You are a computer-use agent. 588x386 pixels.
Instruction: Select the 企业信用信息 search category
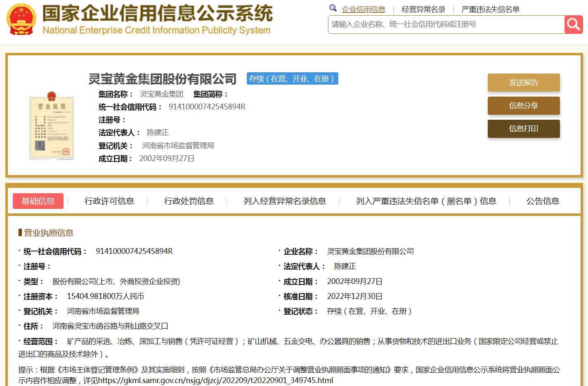pyautogui.click(x=363, y=9)
